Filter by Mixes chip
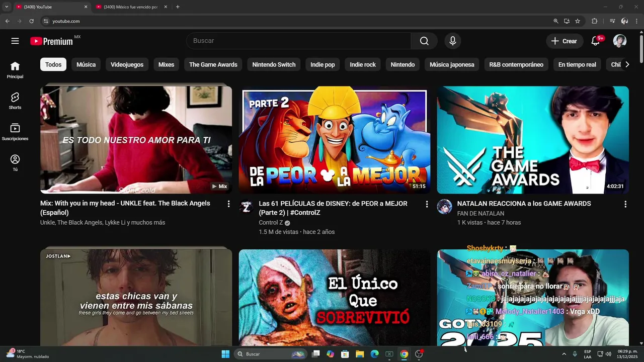The height and width of the screenshot is (362, 644). pos(166,64)
